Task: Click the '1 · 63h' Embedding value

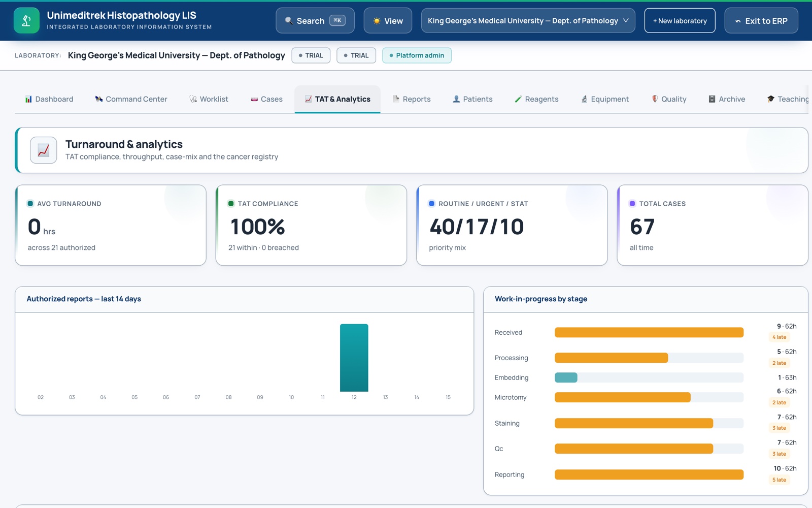Action: tap(787, 377)
